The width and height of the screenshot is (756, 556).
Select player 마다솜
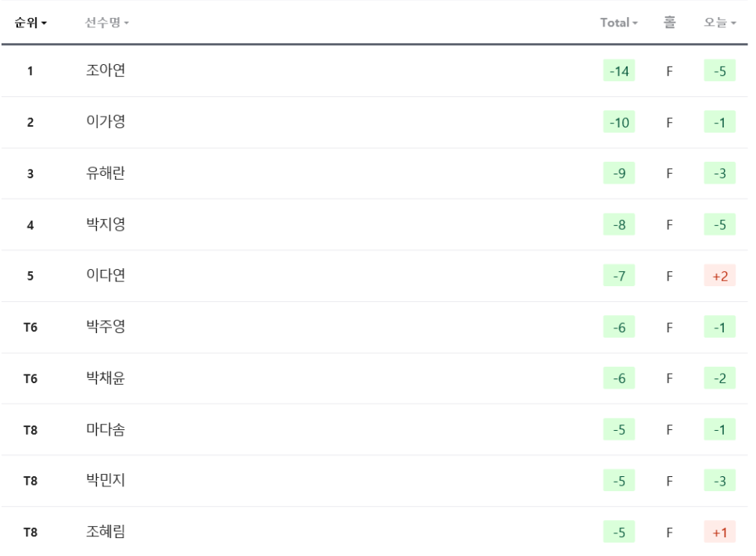106,429
